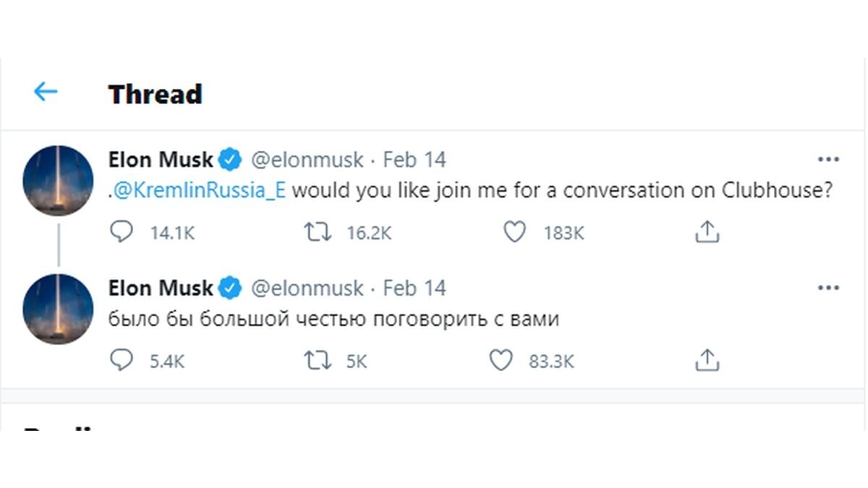Click the Russian tweet text body
This screenshot has width=868, height=488.
coord(333,319)
